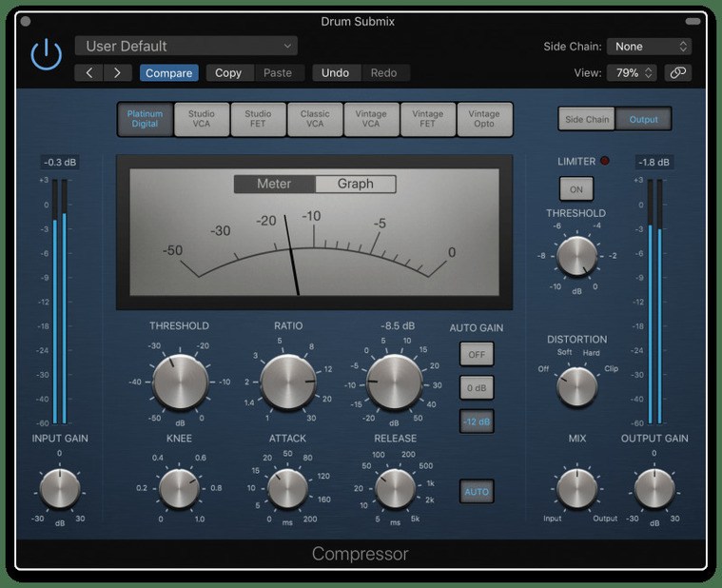Click the make-up gain knob labeled -8.5 dB

[x=395, y=382]
